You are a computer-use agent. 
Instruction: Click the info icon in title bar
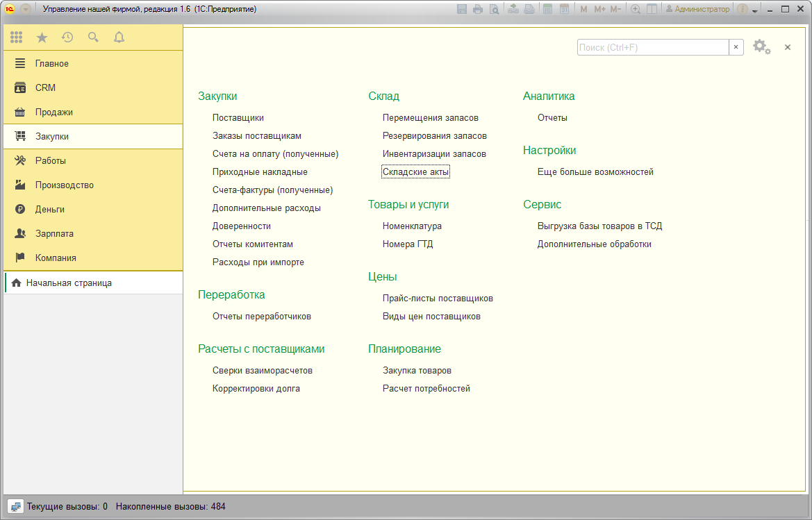tap(743, 9)
